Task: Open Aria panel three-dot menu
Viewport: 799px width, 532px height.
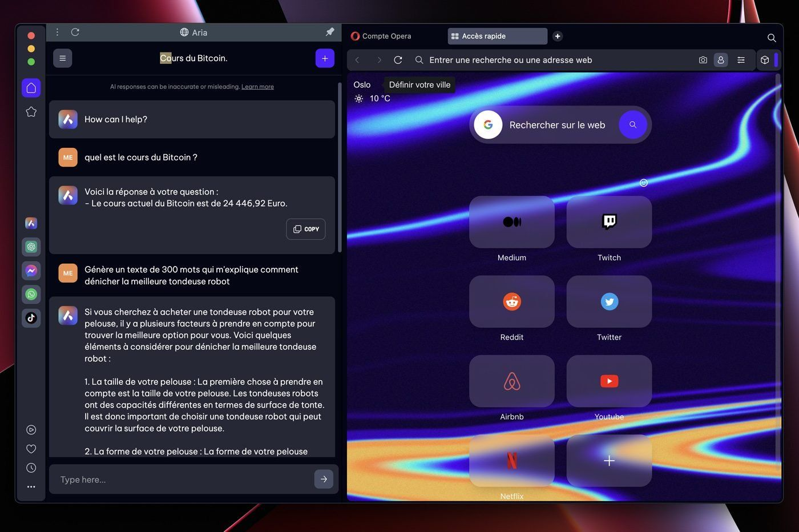Action: coord(57,32)
